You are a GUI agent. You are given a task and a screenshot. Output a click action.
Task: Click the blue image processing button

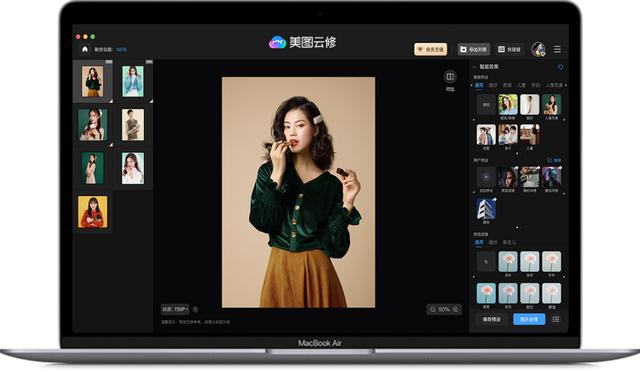529,319
